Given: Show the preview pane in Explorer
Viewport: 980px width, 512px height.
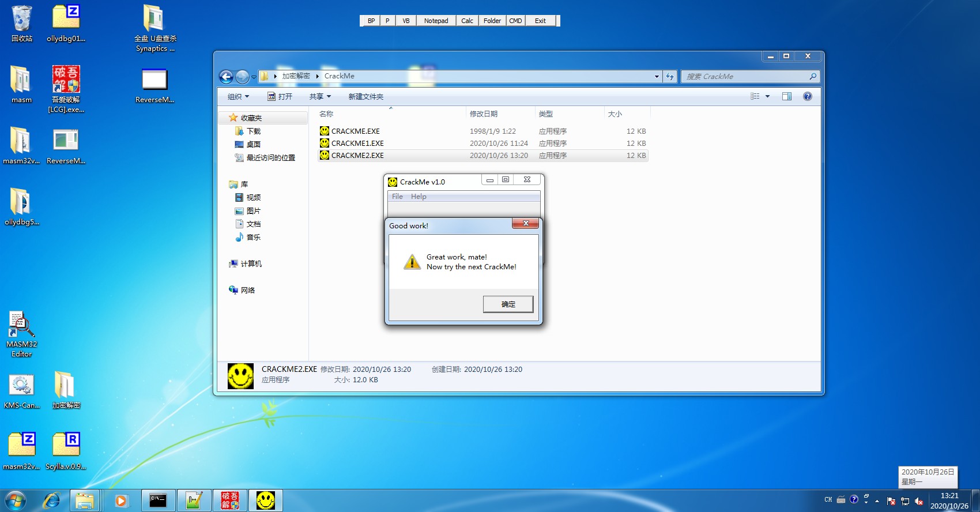Looking at the screenshot, I should point(787,96).
